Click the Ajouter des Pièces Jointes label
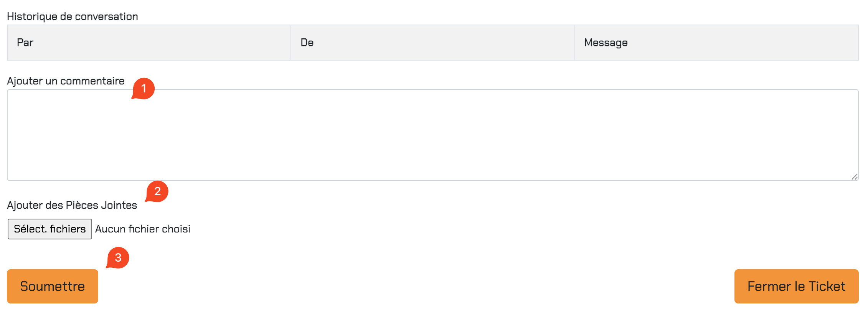The width and height of the screenshot is (868, 333). click(72, 205)
